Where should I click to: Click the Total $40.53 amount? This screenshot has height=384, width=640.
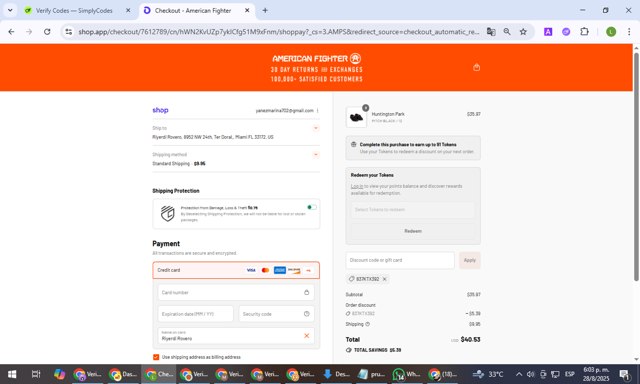(x=470, y=340)
